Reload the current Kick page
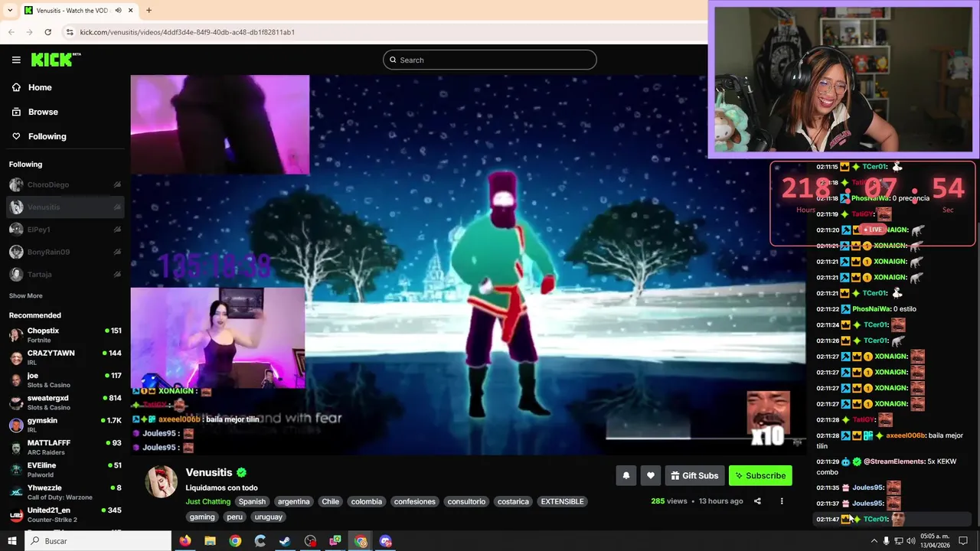Viewport: 980px width, 551px height. tap(47, 32)
